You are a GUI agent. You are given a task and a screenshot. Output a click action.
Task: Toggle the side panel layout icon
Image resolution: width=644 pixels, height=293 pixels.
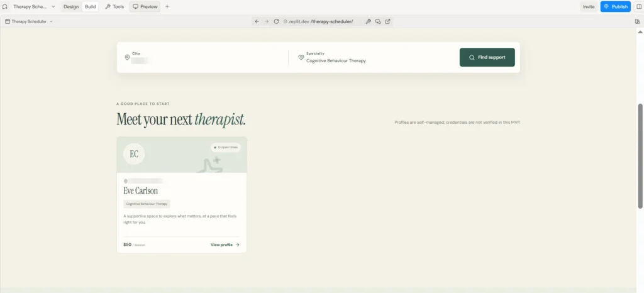[x=639, y=6]
